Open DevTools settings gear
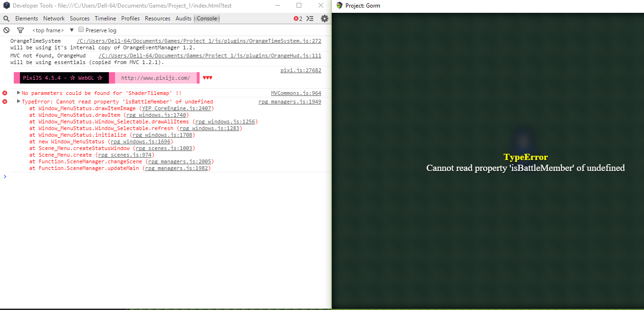This screenshot has width=644, height=310. (325, 19)
